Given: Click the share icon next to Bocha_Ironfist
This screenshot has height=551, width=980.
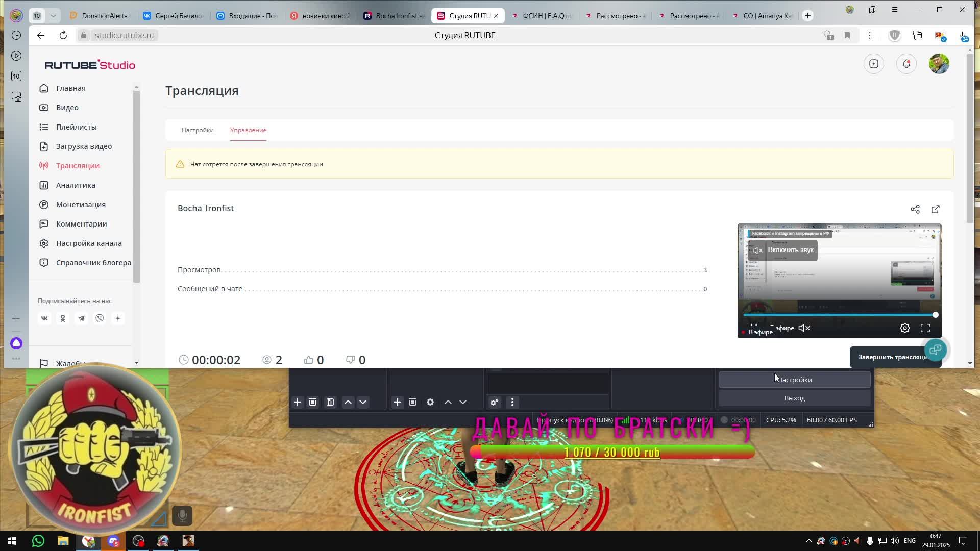Looking at the screenshot, I should coord(915,209).
